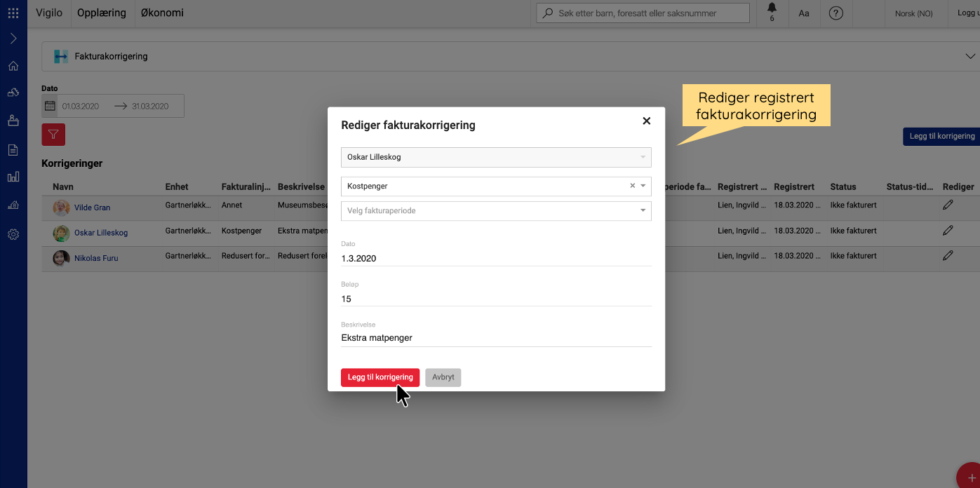980x488 pixels.
Task: Open the document icon in the sidebar
Action: tap(13, 149)
